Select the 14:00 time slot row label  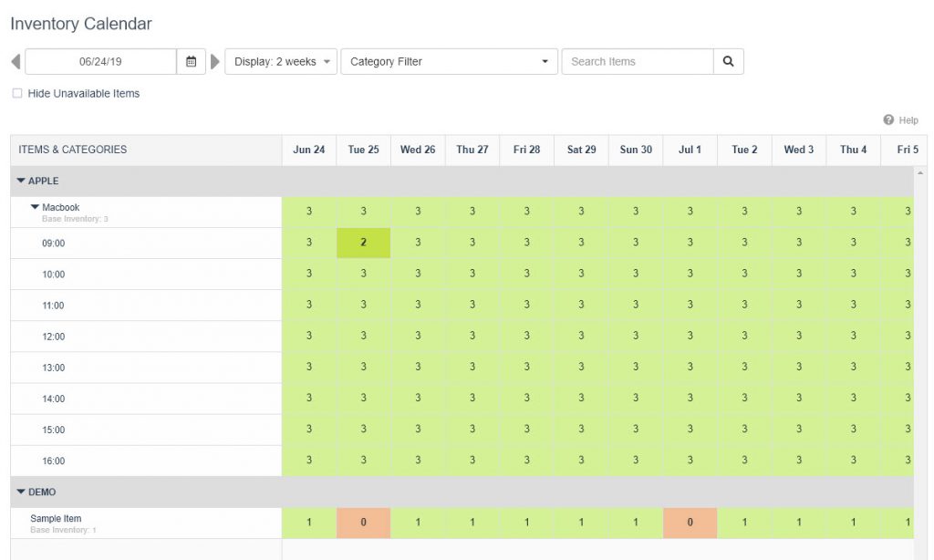pos(53,399)
